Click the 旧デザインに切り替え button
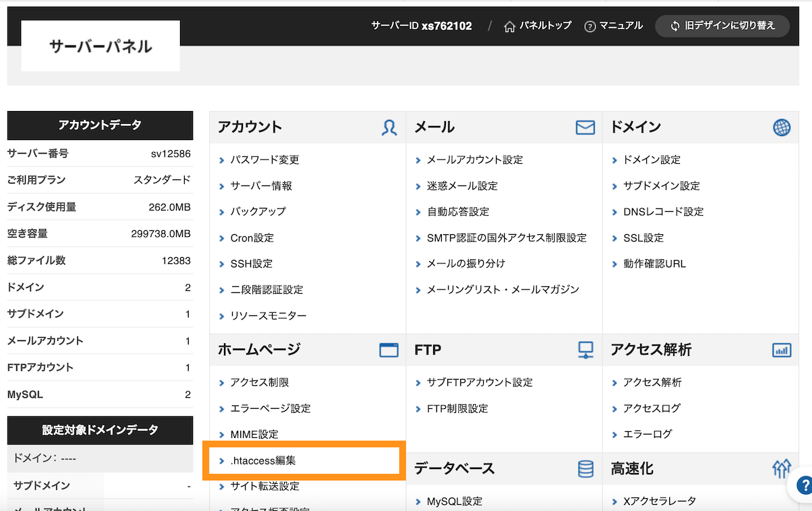The width and height of the screenshot is (812, 511). [722, 26]
